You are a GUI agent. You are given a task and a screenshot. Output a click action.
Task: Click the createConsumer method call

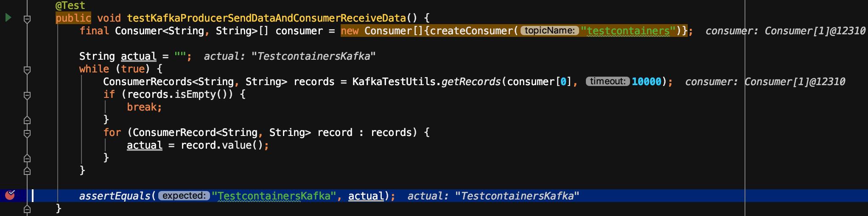472,31
